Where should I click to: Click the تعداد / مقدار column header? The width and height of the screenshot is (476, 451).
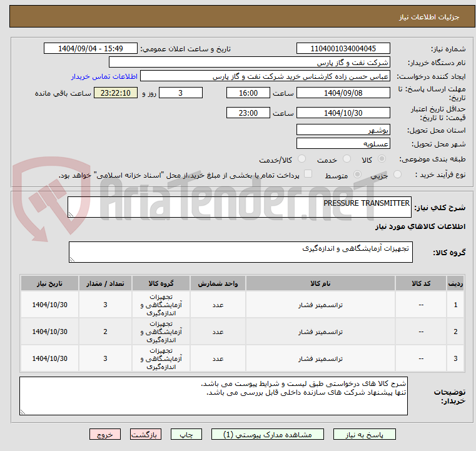coord(105,283)
